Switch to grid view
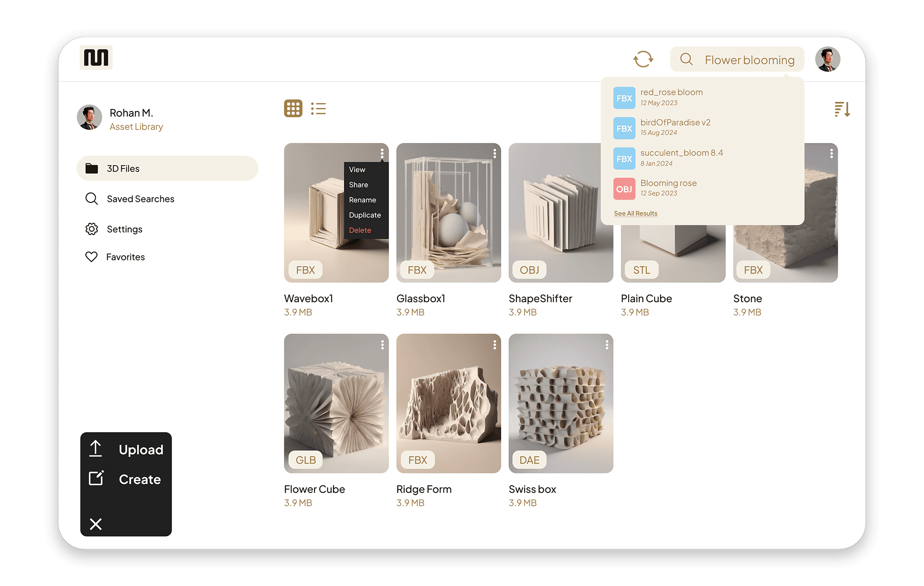This screenshot has height=586, width=924. [x=293, y=108]
